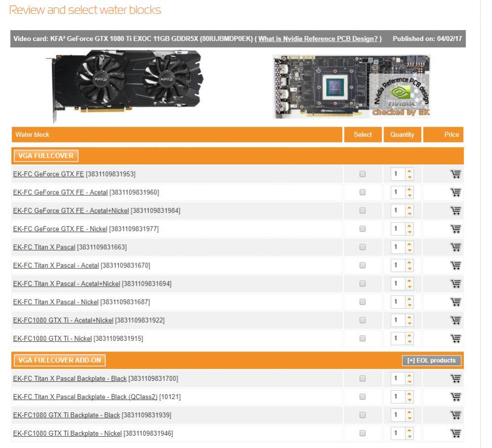Increase quantity for EK-FC Titan X Pascal [3831109831663]
Image resolution: width=492 pixels, height=448 pixels.
tap(409, 244)
